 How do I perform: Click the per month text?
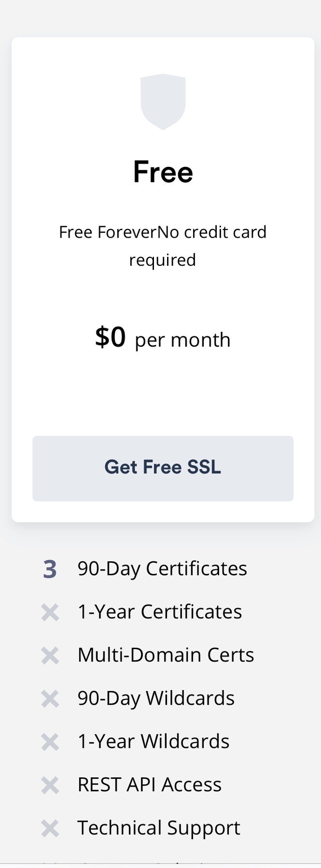182,340
